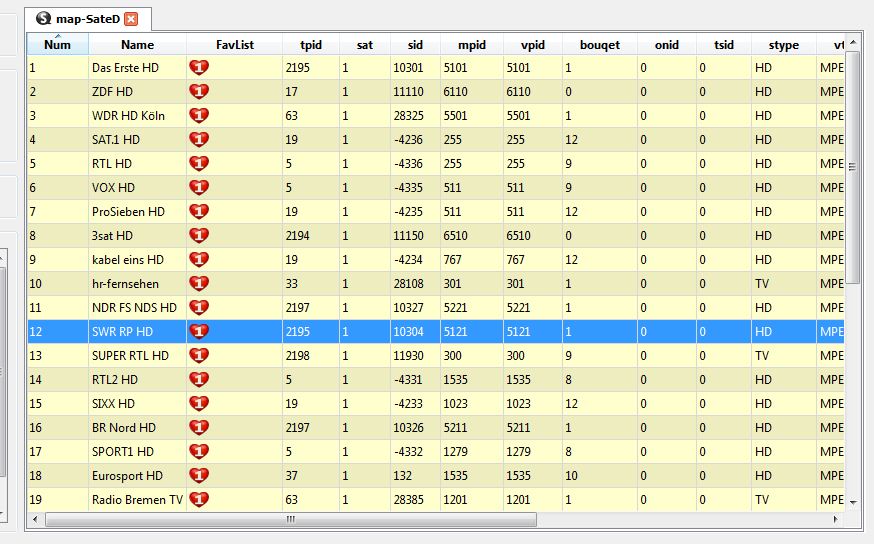
Task: Click the vertical scrollbar up arrow
Action: [853, 42]
